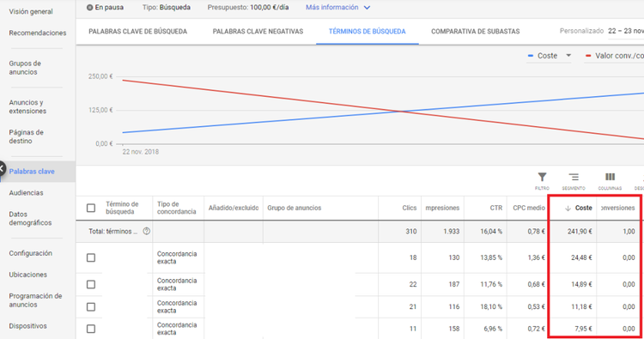The image size is (644, 339).
Task: Click the CTR cell 18,10 %
Action: point(491,307)
